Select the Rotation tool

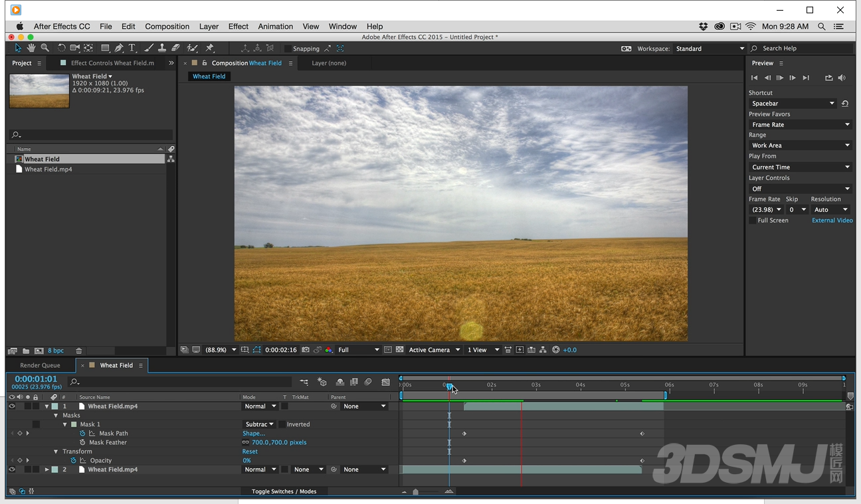[61, 48]
